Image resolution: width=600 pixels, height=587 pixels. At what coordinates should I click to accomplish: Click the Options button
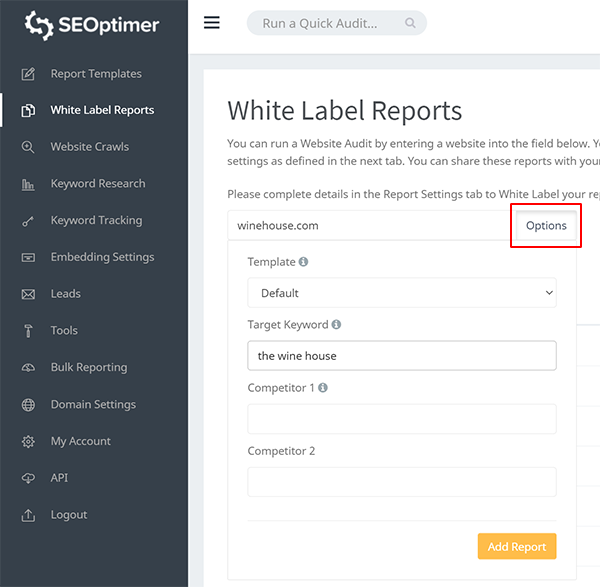tap(546, 225)
